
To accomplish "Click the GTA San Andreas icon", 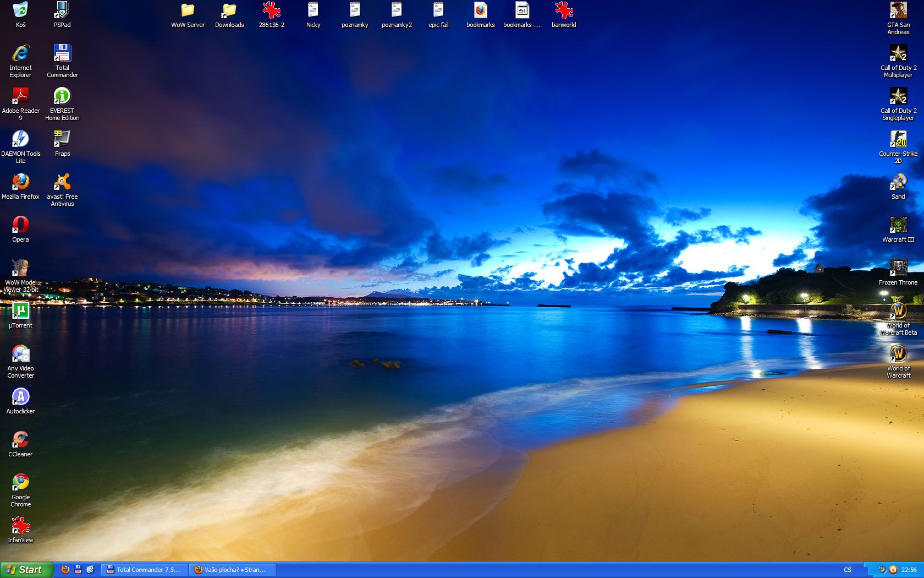I will click(898, 10).
